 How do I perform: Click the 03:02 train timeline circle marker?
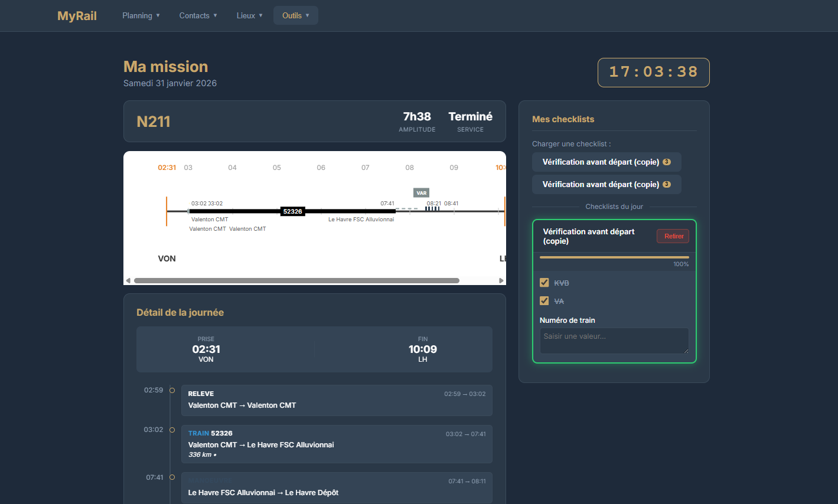coord(172,430)
